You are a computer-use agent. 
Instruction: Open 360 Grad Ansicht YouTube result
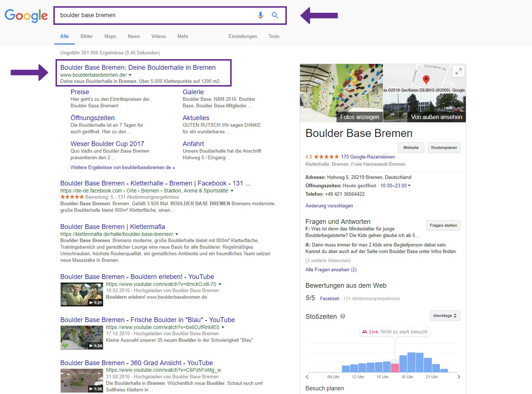click(136, 363)
